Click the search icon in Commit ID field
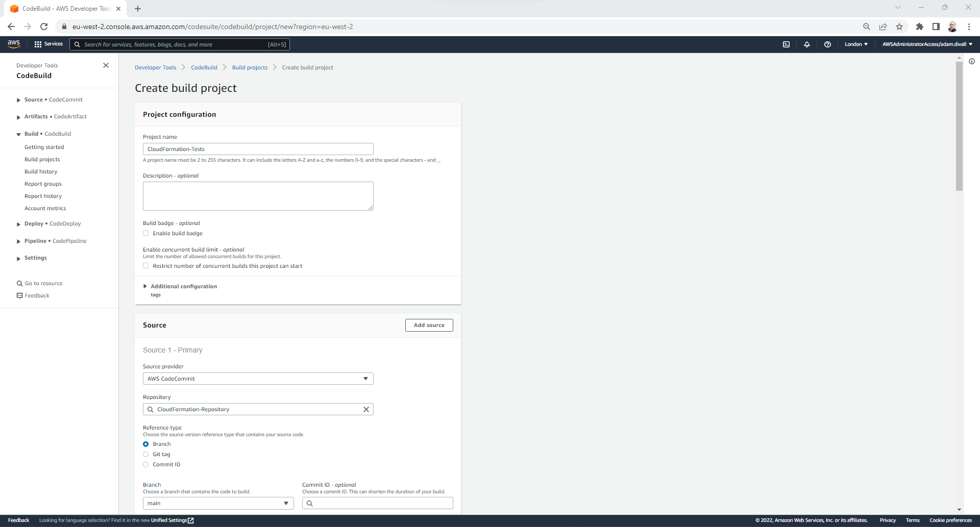The height and width of the screenshot is (527, 980). point(309,503)
